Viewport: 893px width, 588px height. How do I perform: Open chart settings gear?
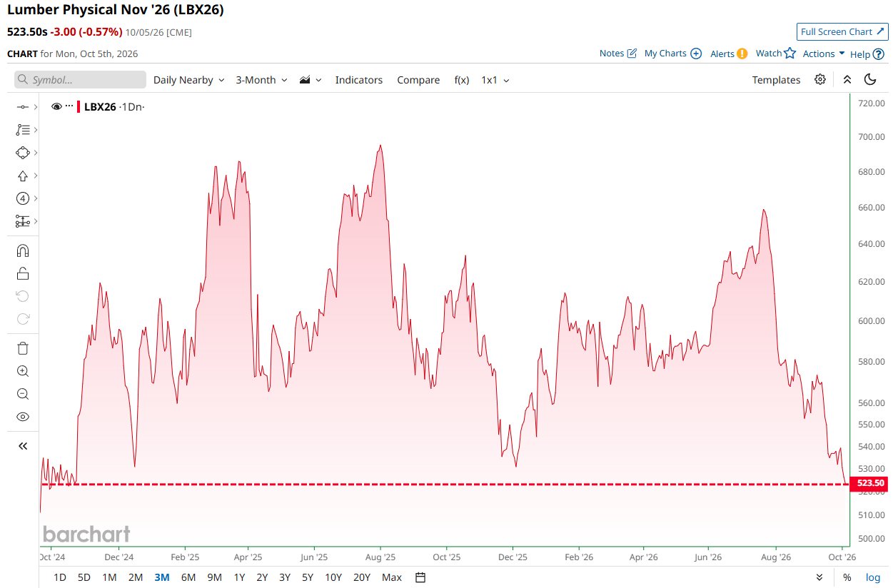click(820, 79)
